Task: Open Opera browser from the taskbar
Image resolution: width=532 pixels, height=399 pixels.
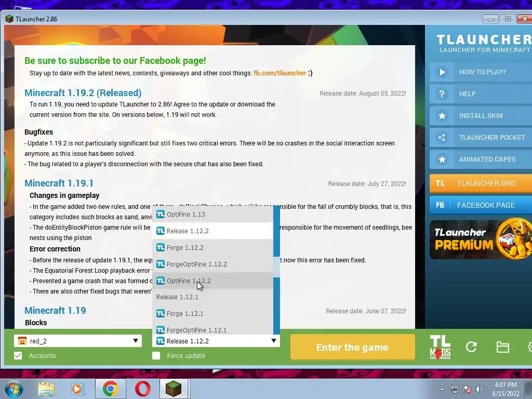Action: tap(143, 389)
